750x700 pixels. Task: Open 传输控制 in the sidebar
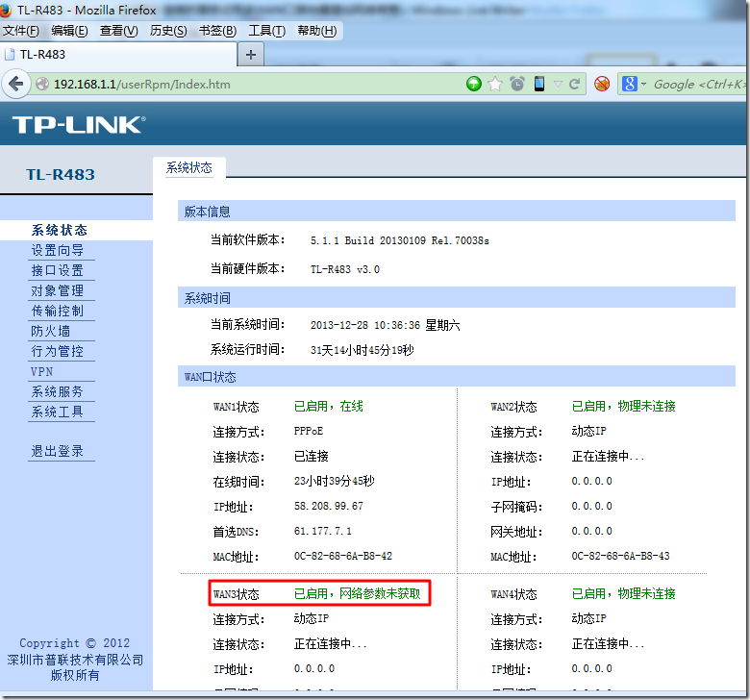tap(58, 311)
